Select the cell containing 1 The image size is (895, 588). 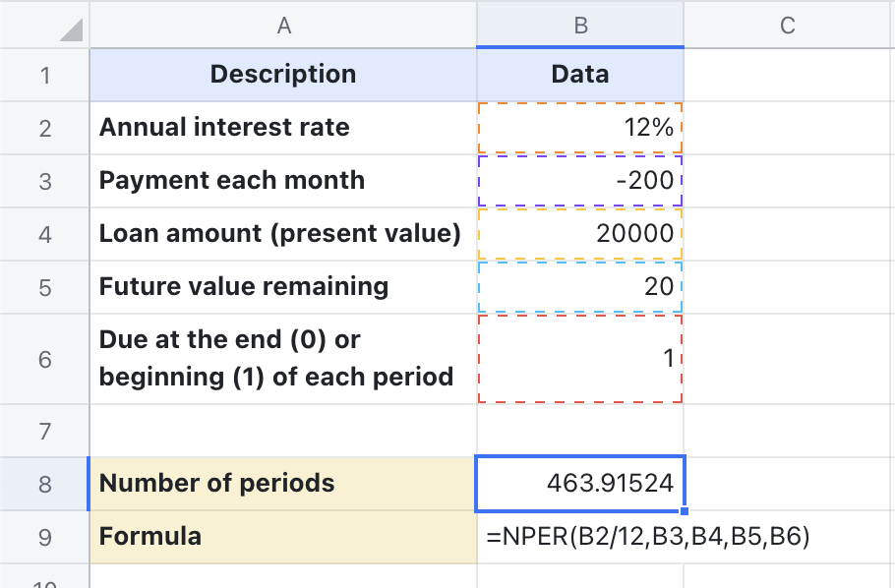(x=580, y=358)
